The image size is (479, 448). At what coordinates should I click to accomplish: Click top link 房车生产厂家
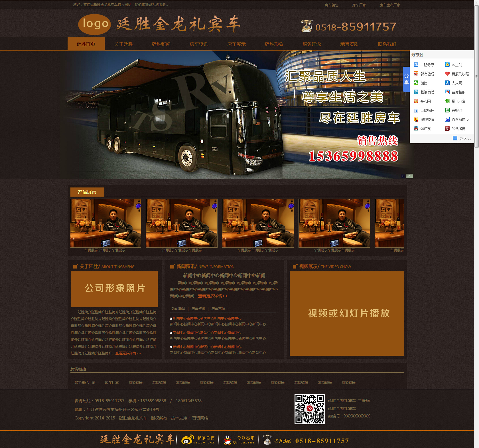click(390, 5)
